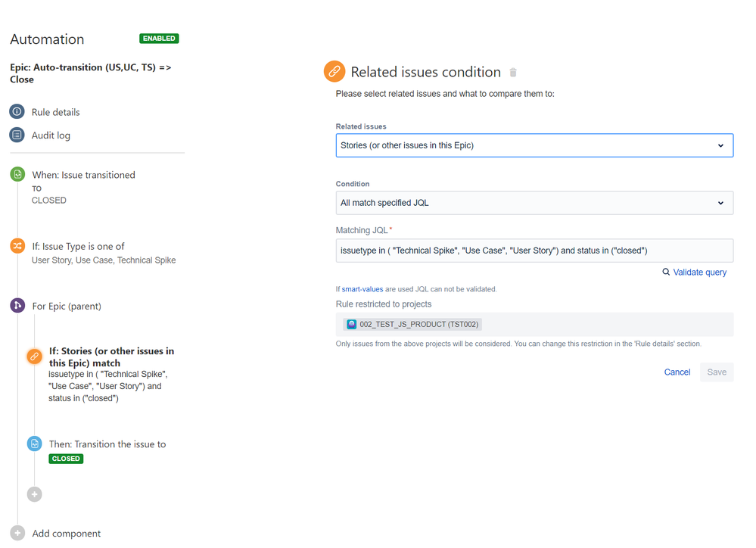Open Rule details info icon
Image resolution: width=756 pixels, height=548 pixels.
[17, 111]
